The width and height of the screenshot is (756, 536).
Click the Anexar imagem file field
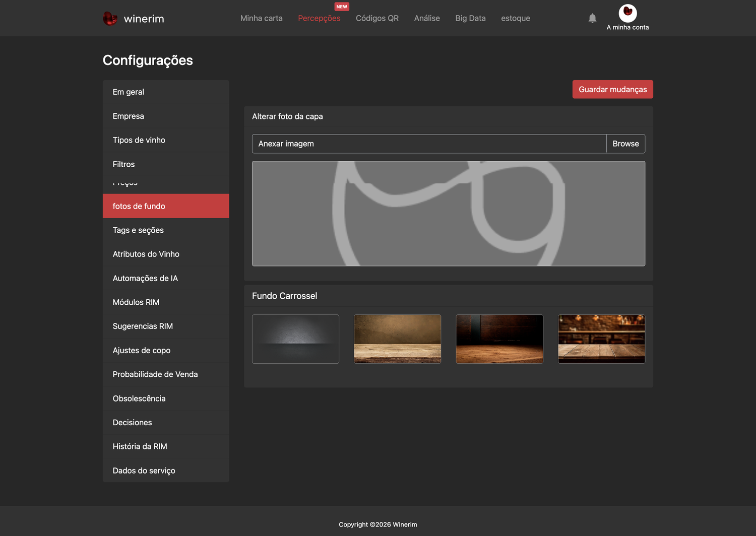(429, 144)
